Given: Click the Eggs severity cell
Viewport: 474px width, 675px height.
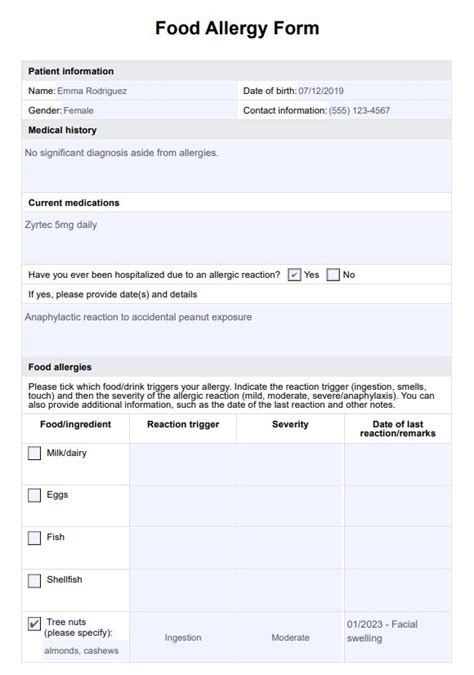Looking at the screenshot, I should click(290, 506).
